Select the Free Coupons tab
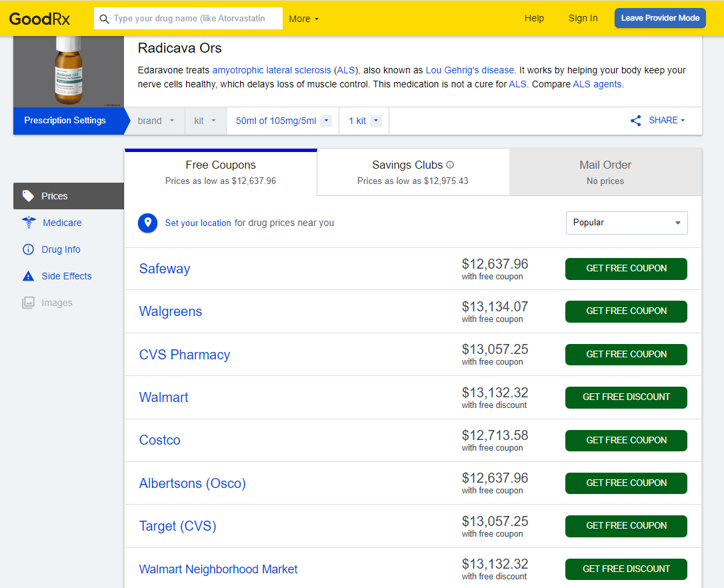The height and width of the screenshot is (588, 724). [x=221, y=172]
